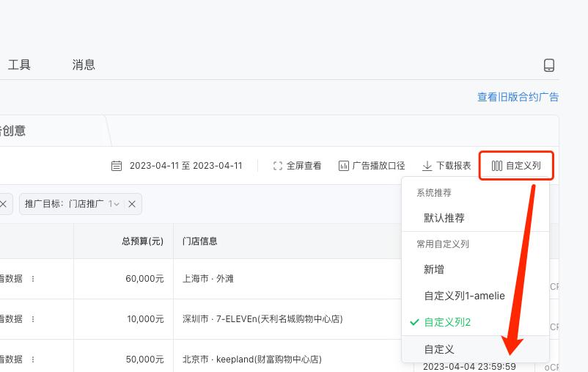
Task: Click the 广告播放口径 chart icon
Action: click(x=344, y=166)
